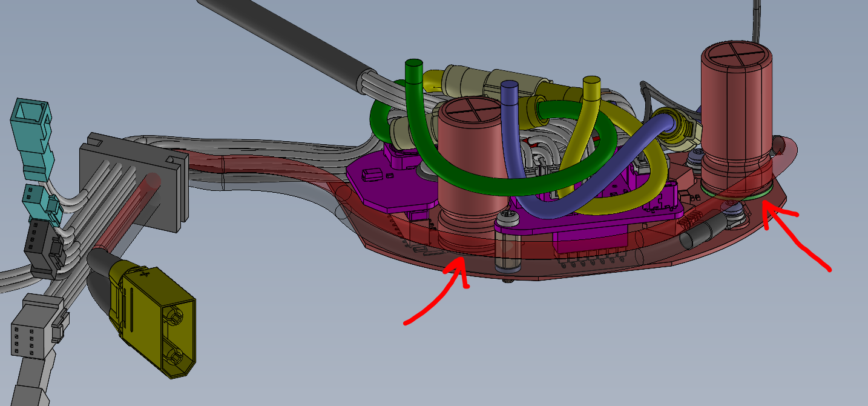
Task: Select the thick dark gray cable sheath
Action: pos(287,42)
